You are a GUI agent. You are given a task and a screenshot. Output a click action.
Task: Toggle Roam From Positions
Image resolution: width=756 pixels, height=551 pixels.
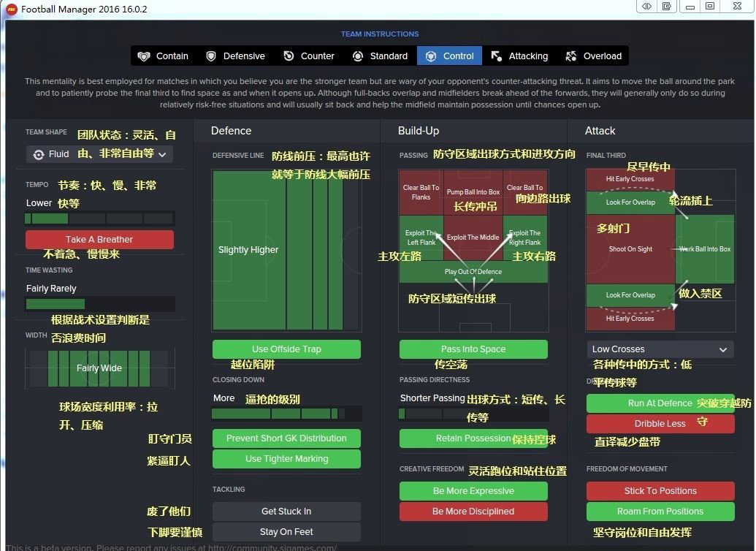click(660, 511)
